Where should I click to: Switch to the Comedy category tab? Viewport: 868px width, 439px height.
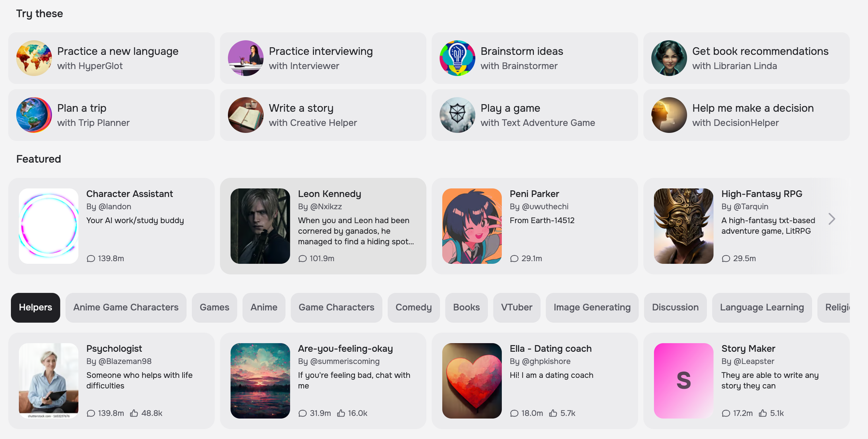pos(414,308)
